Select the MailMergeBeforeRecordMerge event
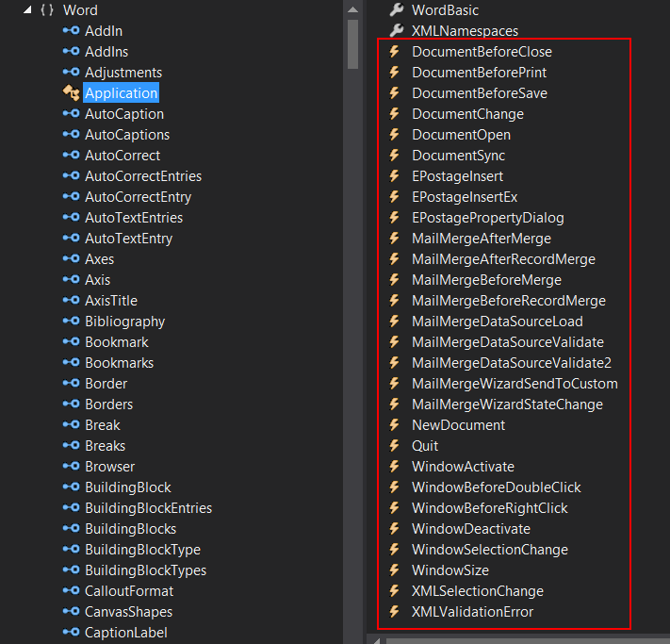Screen dimensions: 670x644 click(509, 301)
